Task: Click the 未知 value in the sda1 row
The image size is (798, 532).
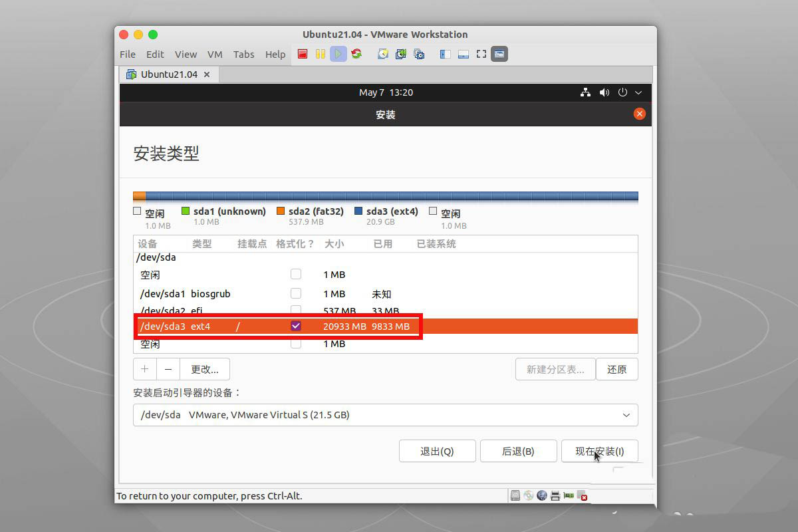Action: 382,294
